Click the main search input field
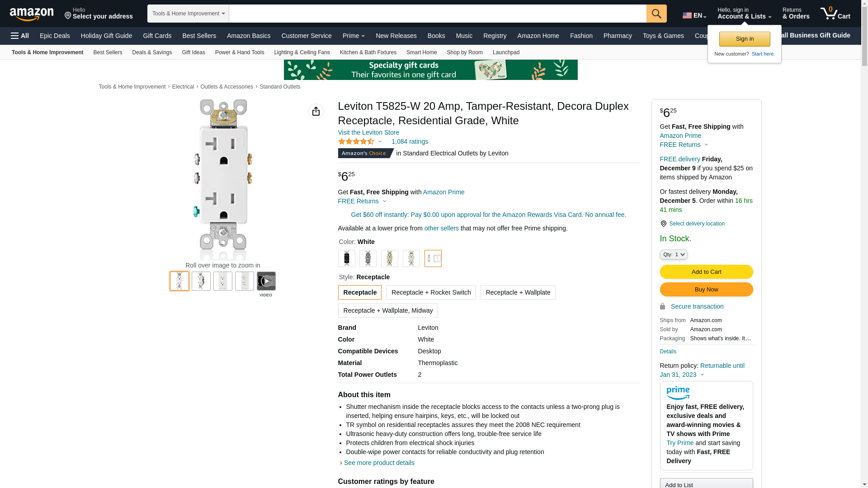The height and width of the screenshot is (488, 868). click(437, 14)
